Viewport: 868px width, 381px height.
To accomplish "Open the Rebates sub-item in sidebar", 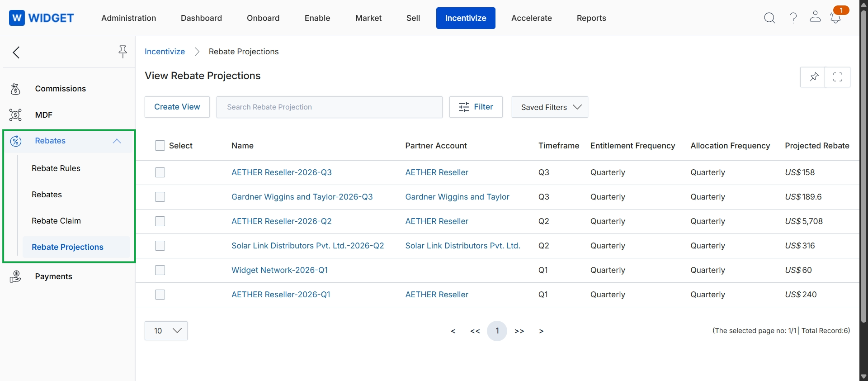I will tap(47, 195).
